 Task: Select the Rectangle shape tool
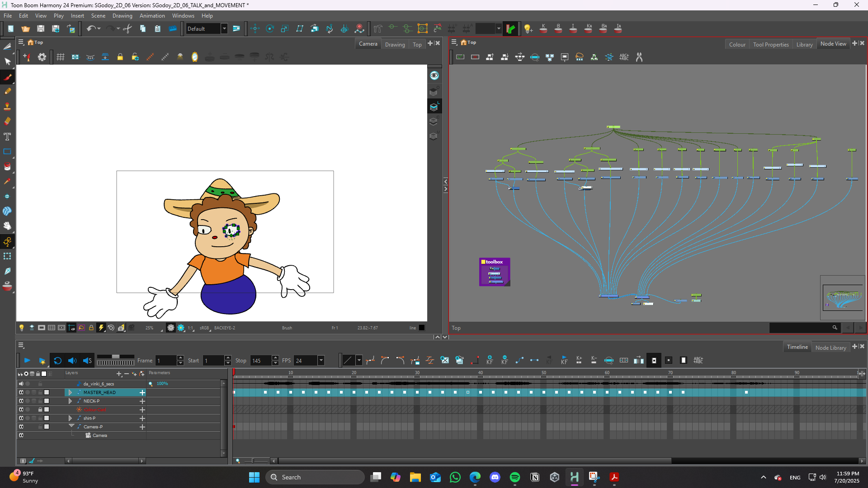tap(7, 151)
